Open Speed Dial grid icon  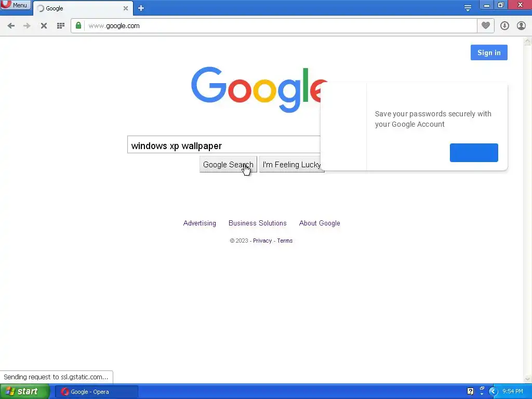(61, 26)
